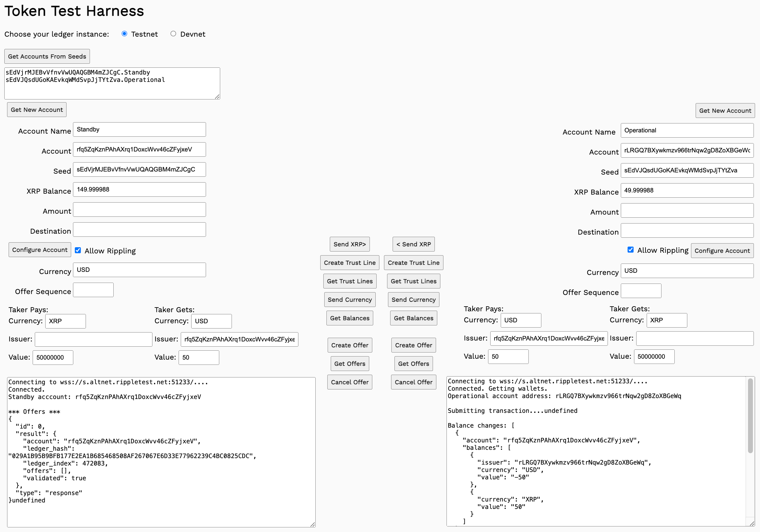The height and width of the screenshot is (532, 760).
Task: Toggle Standby Allow Rippling checkbox
Action: (78, 250)
